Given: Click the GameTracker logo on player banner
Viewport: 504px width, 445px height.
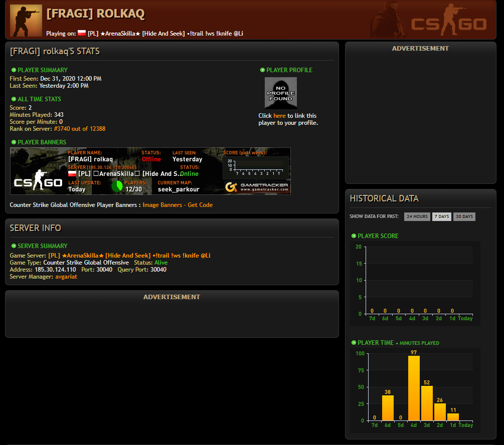Looking at the screenshot, I should (x=257, y=187).
